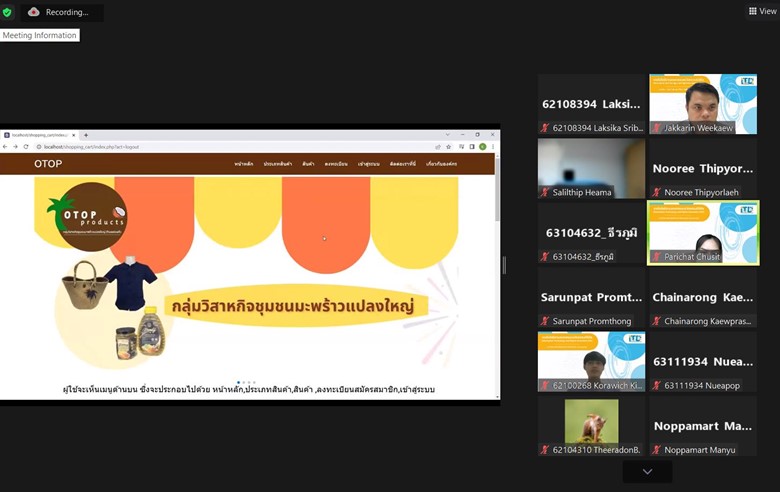Select the localhost shopping_cart browser tab
The image size is (780, 492).
[39, 135]
